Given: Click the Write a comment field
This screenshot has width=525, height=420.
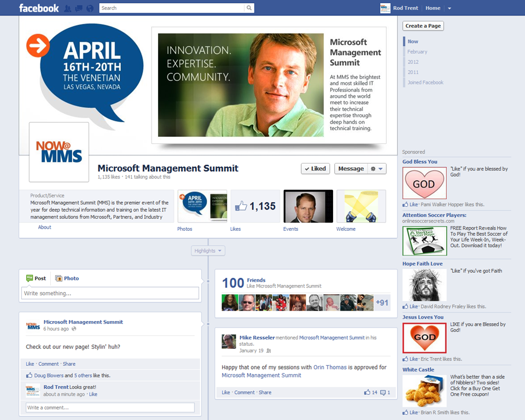Looking at the screenshot, I should point(110,407).
